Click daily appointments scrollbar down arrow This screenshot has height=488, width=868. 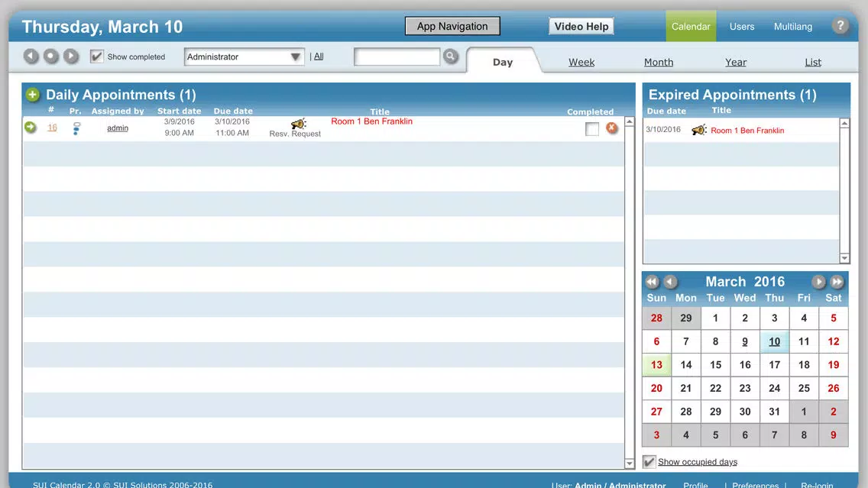point(630,463)
